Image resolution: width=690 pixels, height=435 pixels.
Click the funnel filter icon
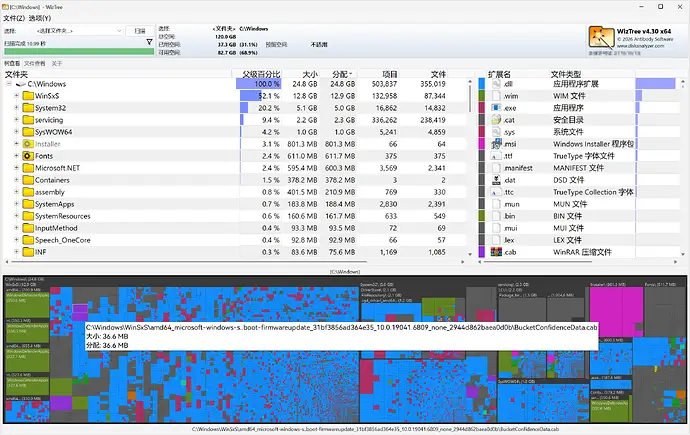pos(149,42)
